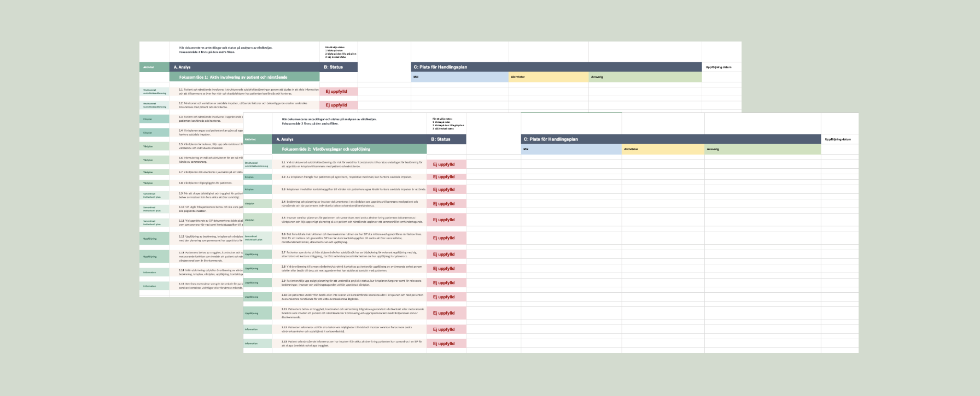Click 'Information' activity cell beside row 2.13
Viewport: 980px width, 396px height.
click(x=258, y=344)
